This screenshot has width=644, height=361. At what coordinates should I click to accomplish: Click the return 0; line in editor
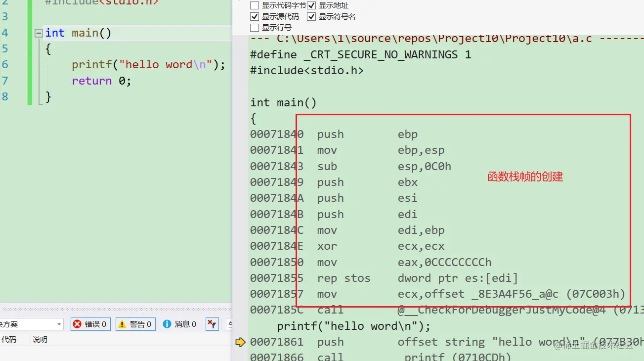pyautogui.click(x=101, y=81)
